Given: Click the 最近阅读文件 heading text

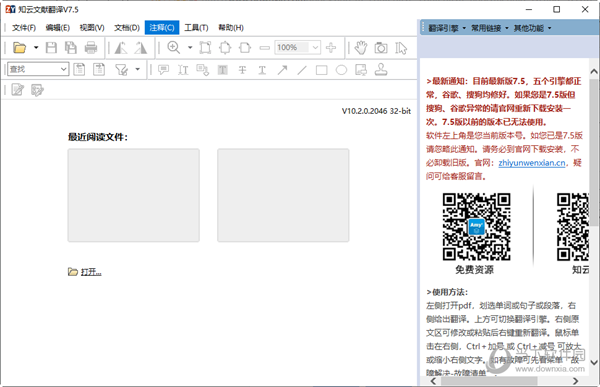Looking at the screenshot, I should (98, 137).
